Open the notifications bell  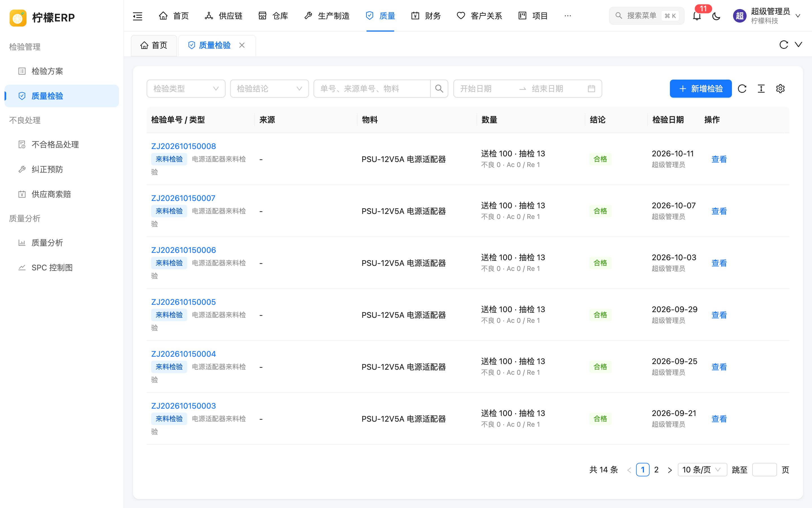tap(697, 16)
